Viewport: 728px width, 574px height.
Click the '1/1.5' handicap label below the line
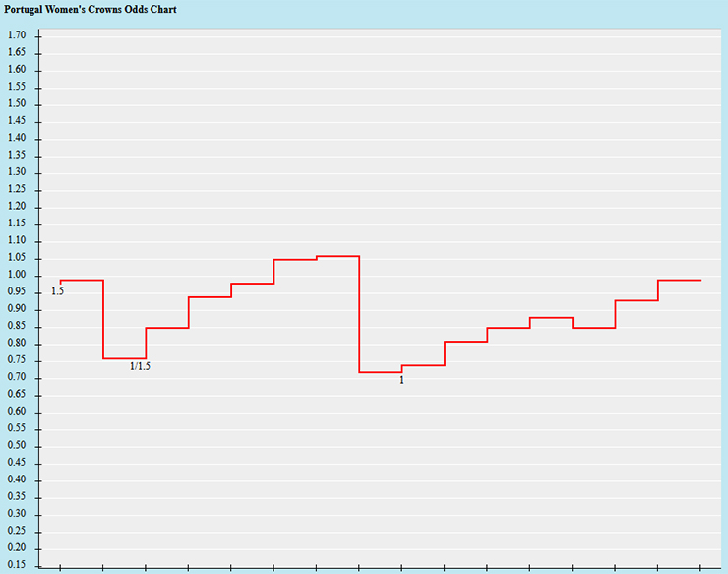[140, 366]
